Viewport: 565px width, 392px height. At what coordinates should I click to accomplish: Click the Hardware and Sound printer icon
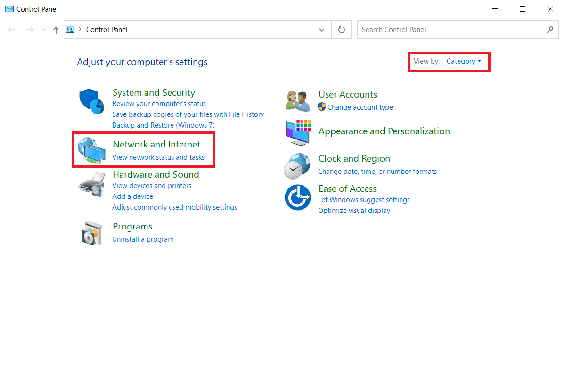(91, 184)
